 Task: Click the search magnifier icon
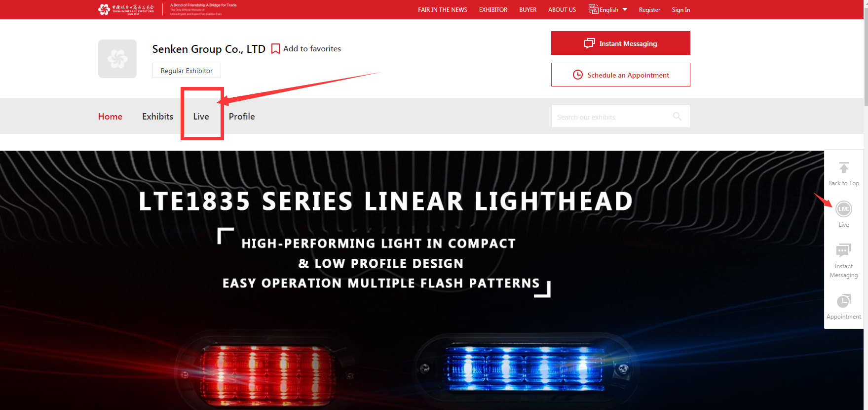pyautogui.click(x=677, y=116)
